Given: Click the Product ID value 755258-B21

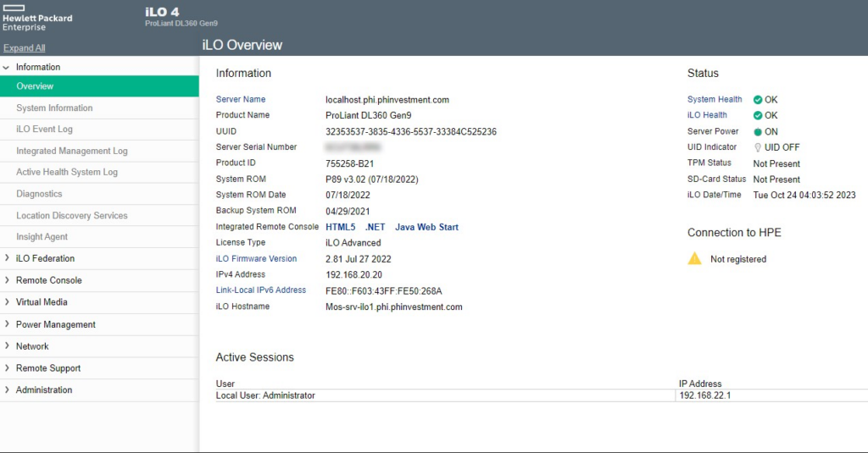Looking at the screenshot, I should [x=349, y=163].
